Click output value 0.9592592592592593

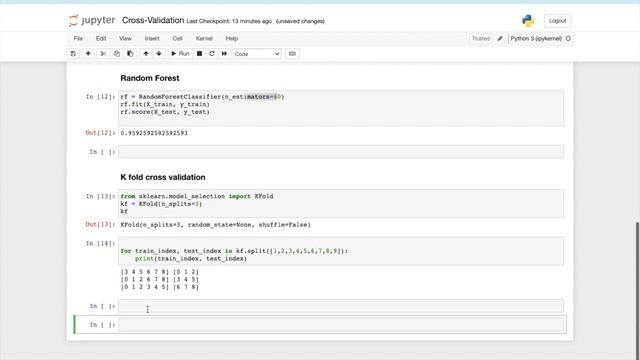(x=154, y=133)
